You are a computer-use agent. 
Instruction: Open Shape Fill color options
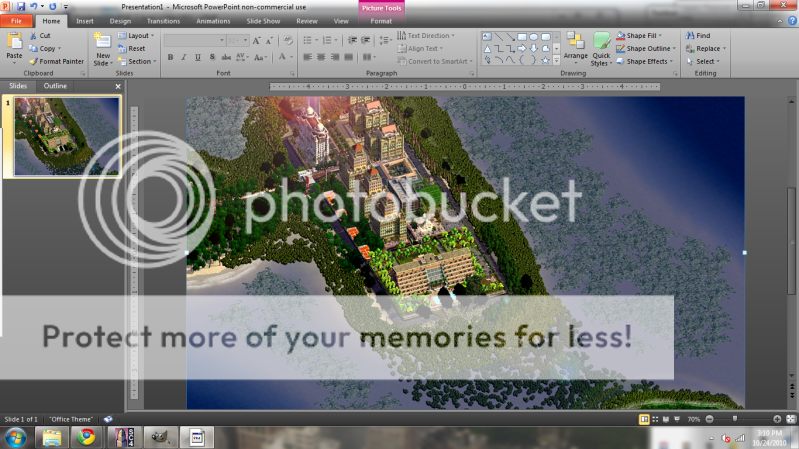(x=639, y=36)
